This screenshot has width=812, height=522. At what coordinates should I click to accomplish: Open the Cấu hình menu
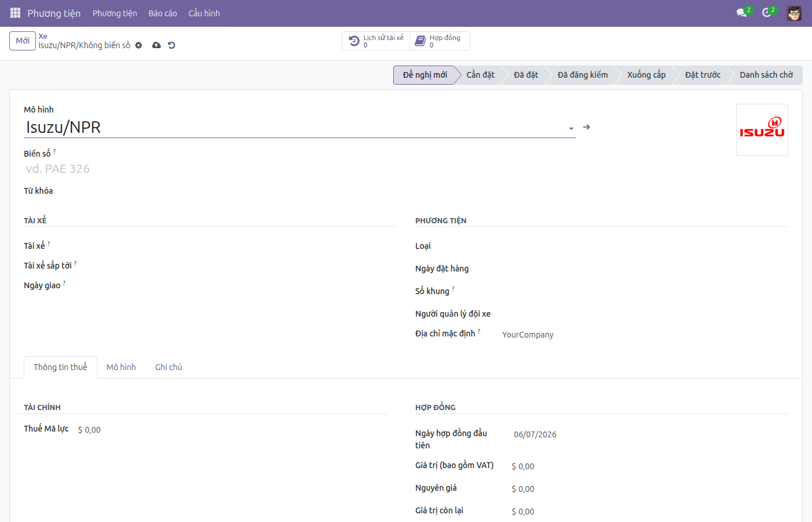point(204,13)
